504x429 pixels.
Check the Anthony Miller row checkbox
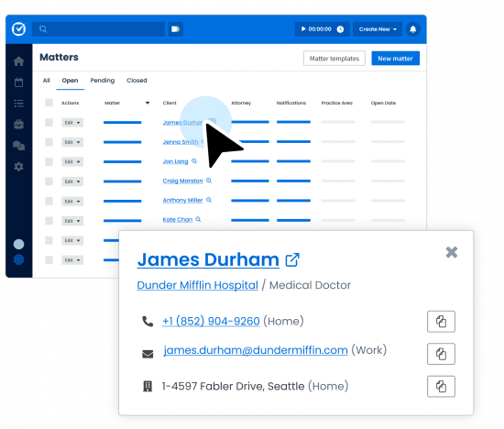49,201
